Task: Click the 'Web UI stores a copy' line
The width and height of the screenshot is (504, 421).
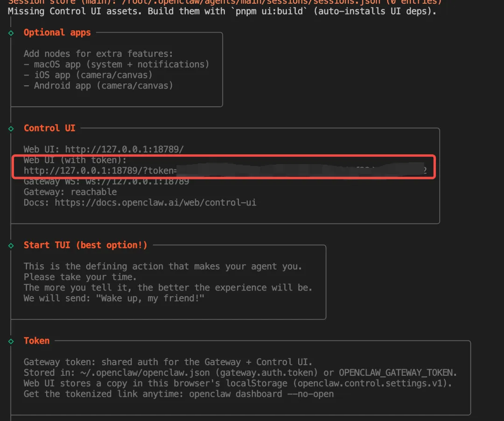Action: (x=238, y=383)
